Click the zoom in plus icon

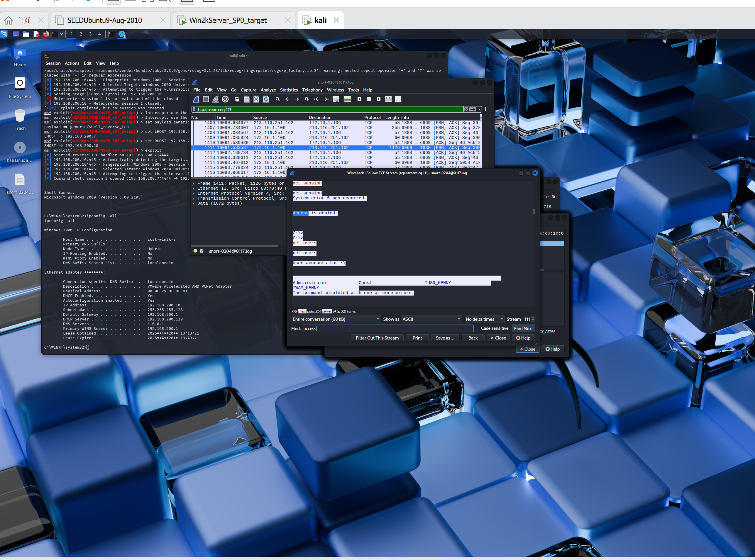359,99
